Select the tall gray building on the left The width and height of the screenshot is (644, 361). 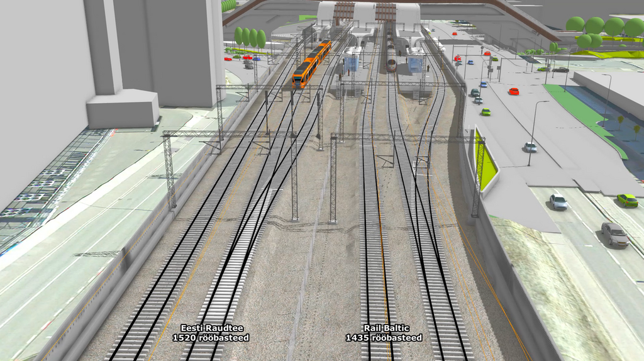click(x=182, y=50)
